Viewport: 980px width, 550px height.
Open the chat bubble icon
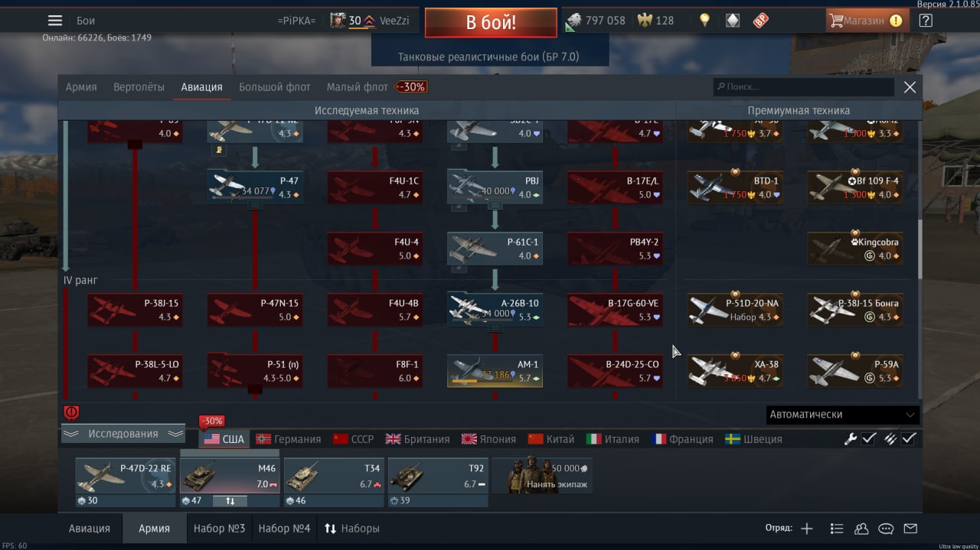click(x=886, y=529)
